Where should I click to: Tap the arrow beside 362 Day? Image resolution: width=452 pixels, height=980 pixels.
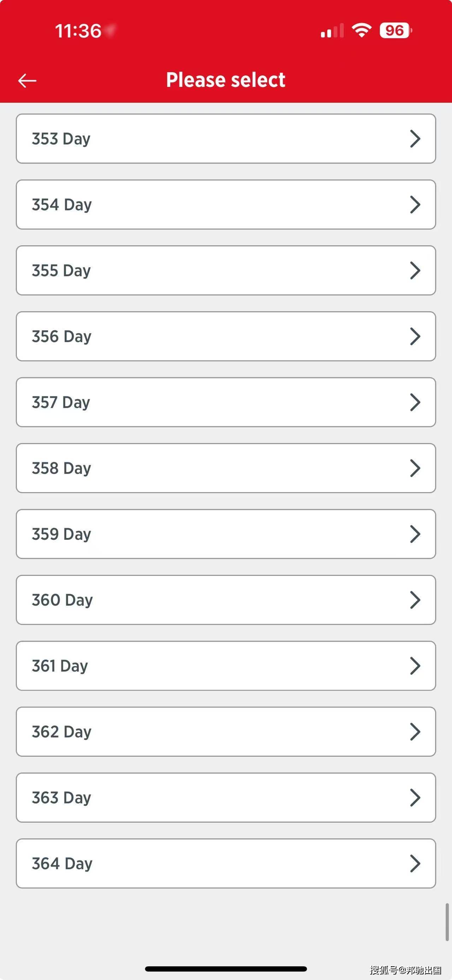(415, 732)
